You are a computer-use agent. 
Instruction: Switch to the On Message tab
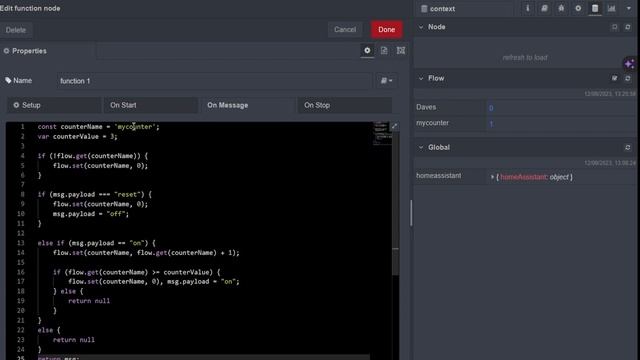(247, 105)
